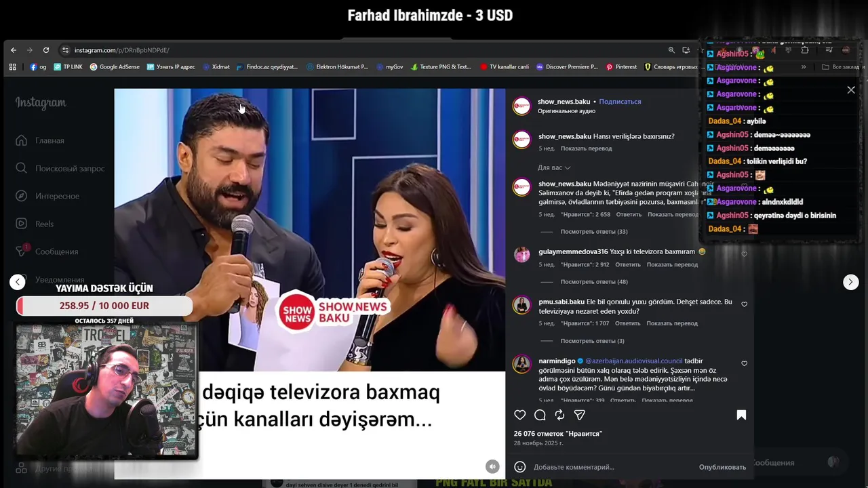
Task: Expand Посмотреть ответы (33) replies
Action: (593, 232)
